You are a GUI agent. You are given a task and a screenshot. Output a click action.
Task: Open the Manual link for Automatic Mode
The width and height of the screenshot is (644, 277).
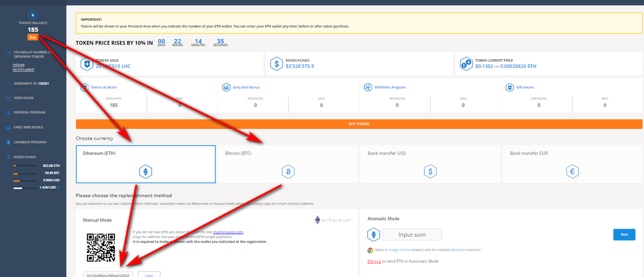[x=374, y=261]
